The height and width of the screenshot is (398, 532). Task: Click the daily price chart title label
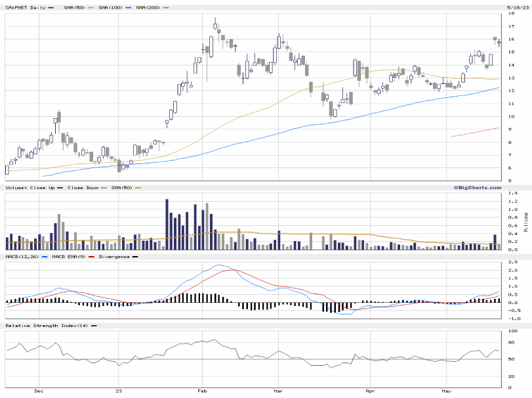(25, 7)
